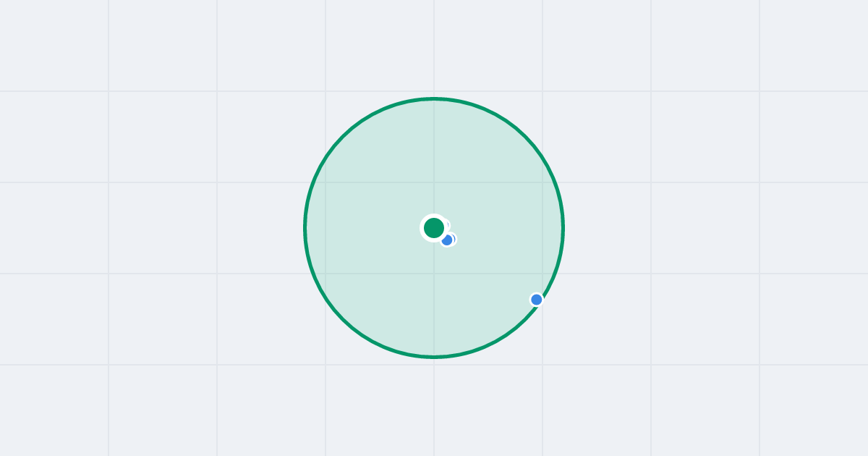Click the upper-right grid intersection inside the circle
The height and width of the screenshot is (456, 868).
click(542, 182)
